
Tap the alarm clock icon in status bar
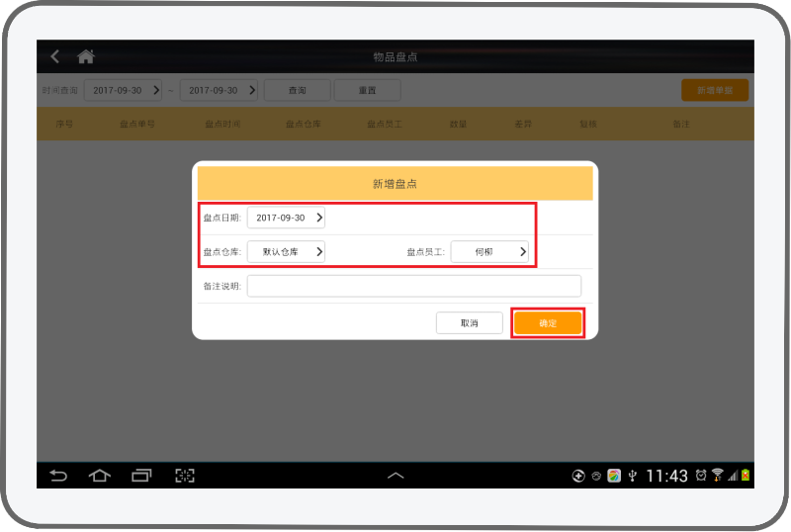pyautogui.click(x=701, y=476)
